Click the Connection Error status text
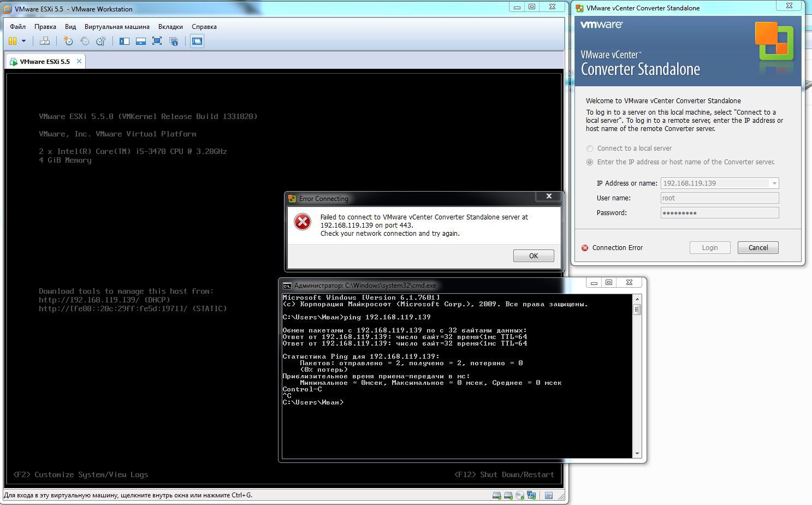812x505 pixels. (x=618, y=248)
